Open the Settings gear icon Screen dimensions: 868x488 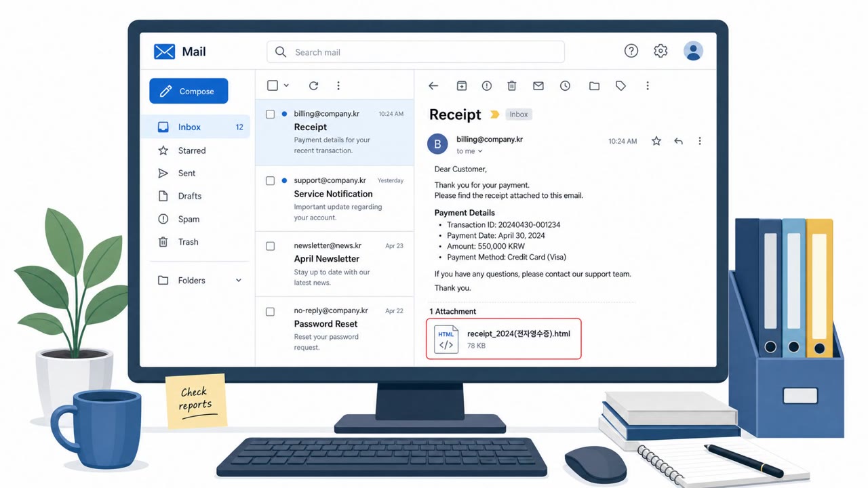coord(660,51)
